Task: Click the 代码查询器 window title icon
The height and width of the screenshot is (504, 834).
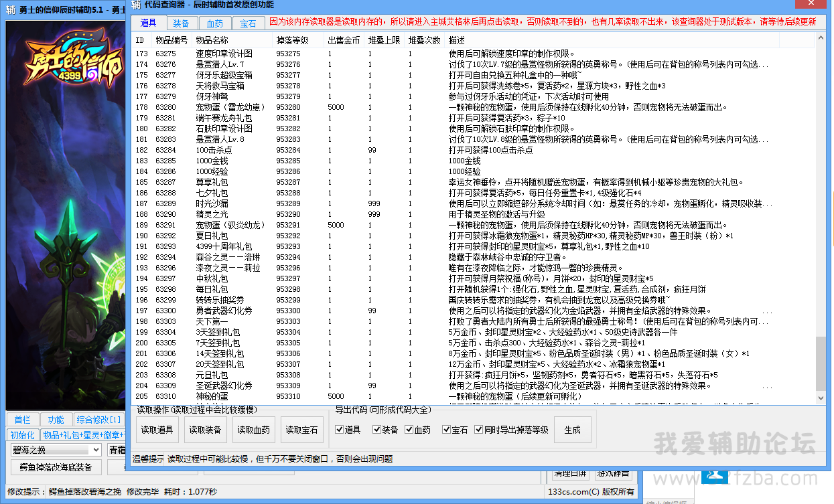Action: [x=136, y=5]
